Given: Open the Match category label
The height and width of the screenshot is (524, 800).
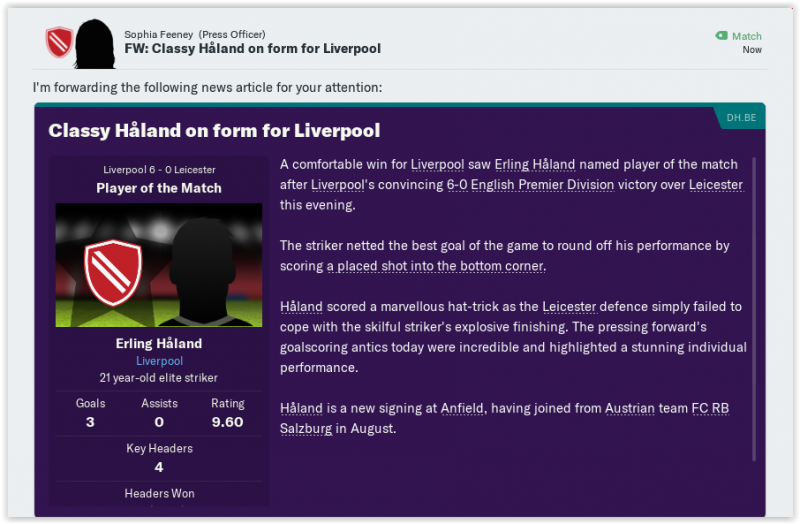Looking at the screenshot, I should pos(746,36).
